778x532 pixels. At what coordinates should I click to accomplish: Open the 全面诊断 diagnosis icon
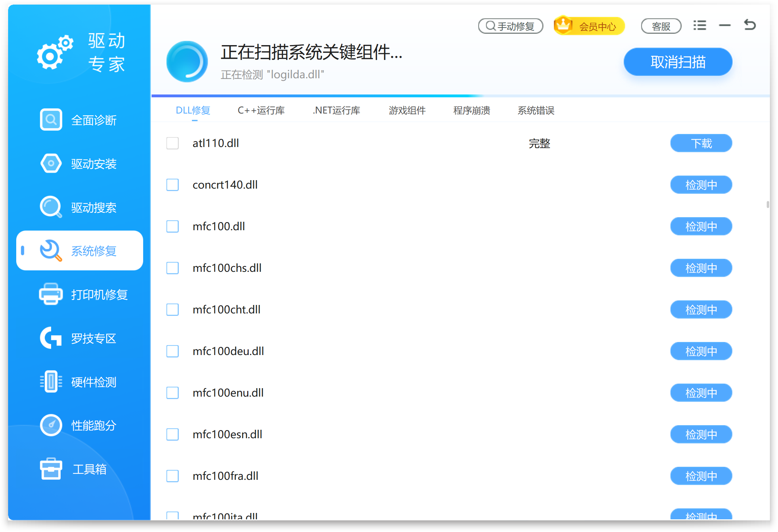pyautogui.click(x=51, y=120)
